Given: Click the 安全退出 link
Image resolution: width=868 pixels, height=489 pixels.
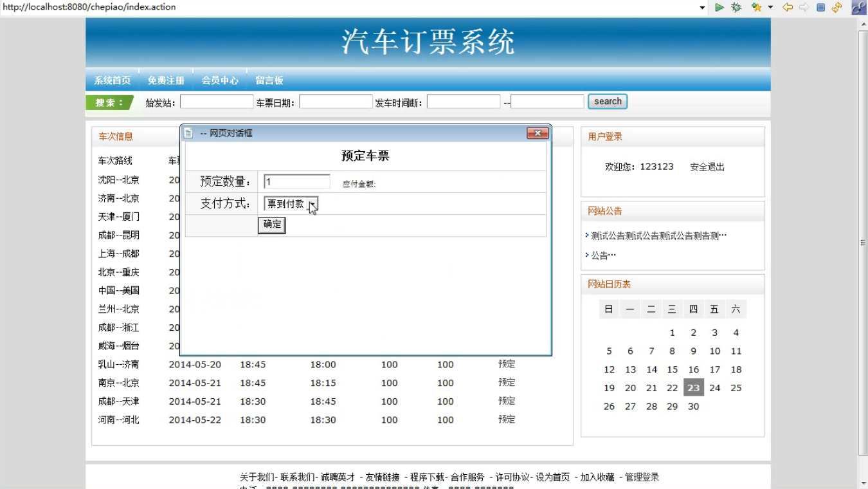Looking at the screenshot, I should coord(707,167).
